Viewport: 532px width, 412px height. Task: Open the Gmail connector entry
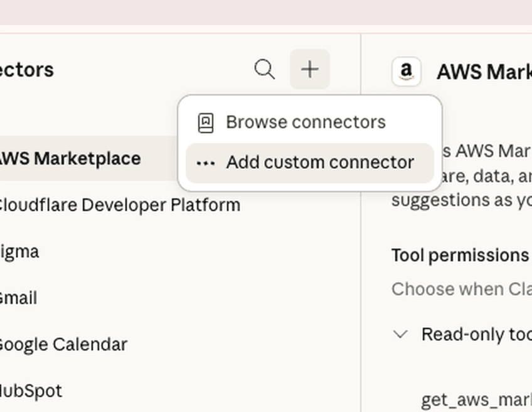pos(18,298)
